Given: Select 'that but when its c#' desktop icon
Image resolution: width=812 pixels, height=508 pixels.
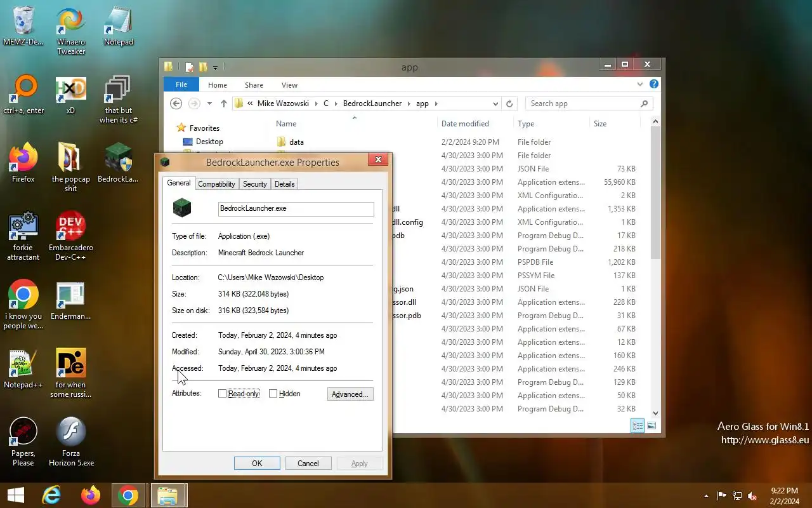Looking at the screenshot, I should tap(119, 99).
